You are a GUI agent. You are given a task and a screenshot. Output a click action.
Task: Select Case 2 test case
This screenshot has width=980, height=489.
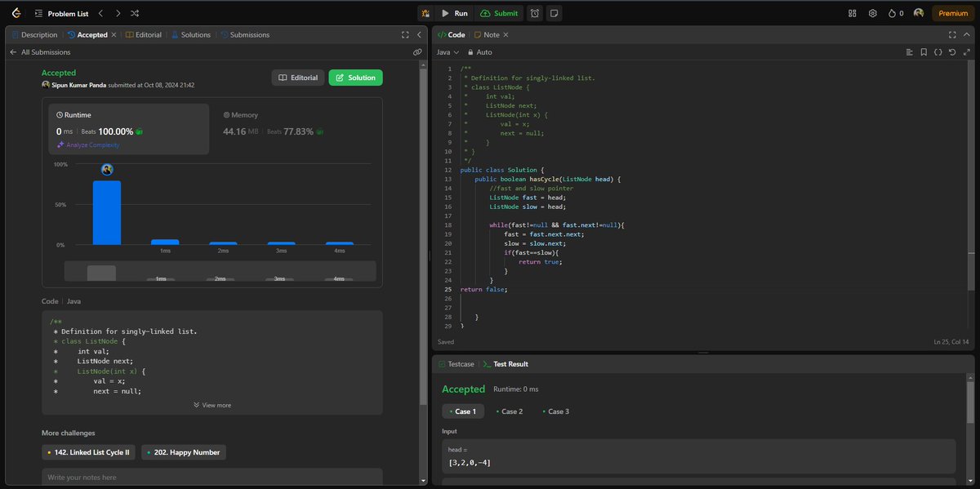[x=510, y=411]
